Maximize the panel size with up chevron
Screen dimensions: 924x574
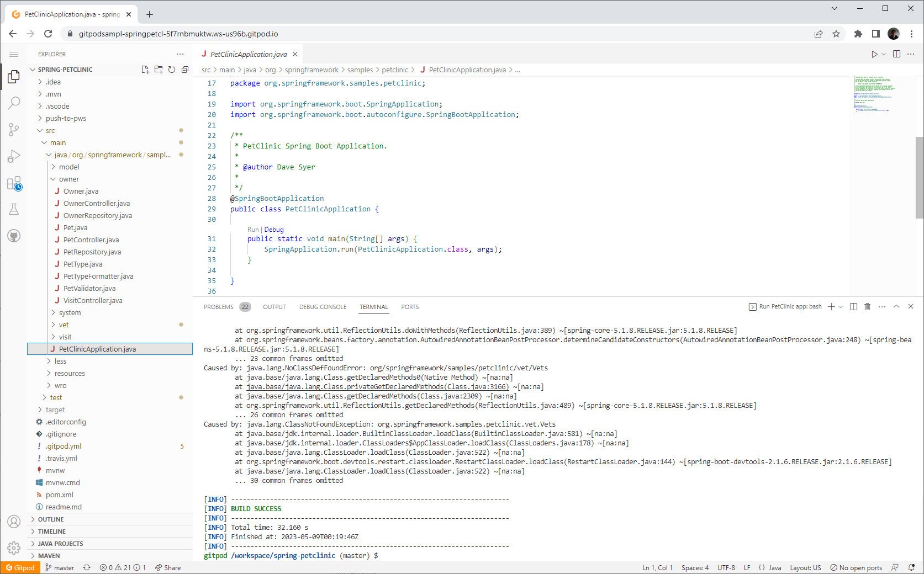pos(896,306)
